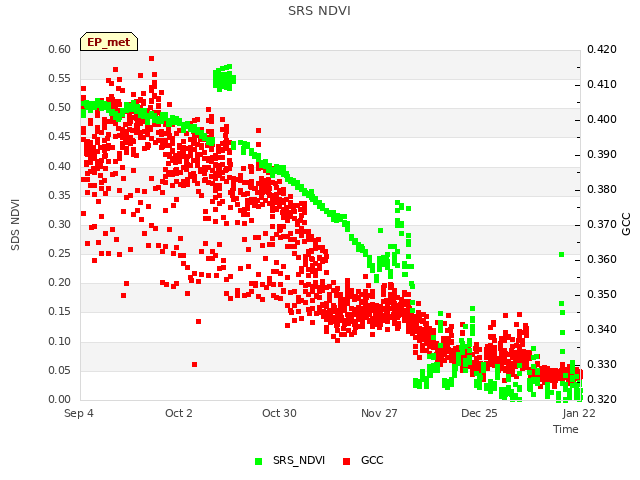Click the 0.50 left axis value
Image resolution: width=640 pixels, height=480 pixels.
click(x=60, y=107)
